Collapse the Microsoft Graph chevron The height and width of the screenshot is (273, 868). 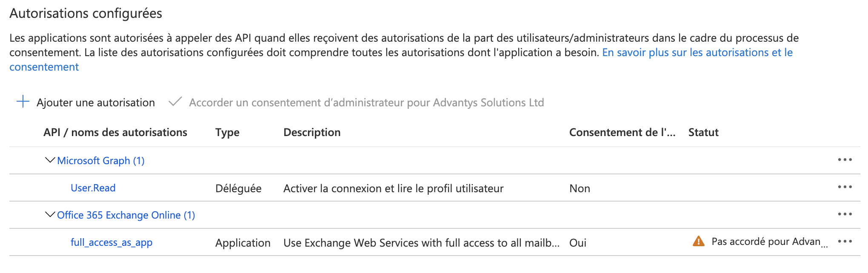click(x=50, y=160)
